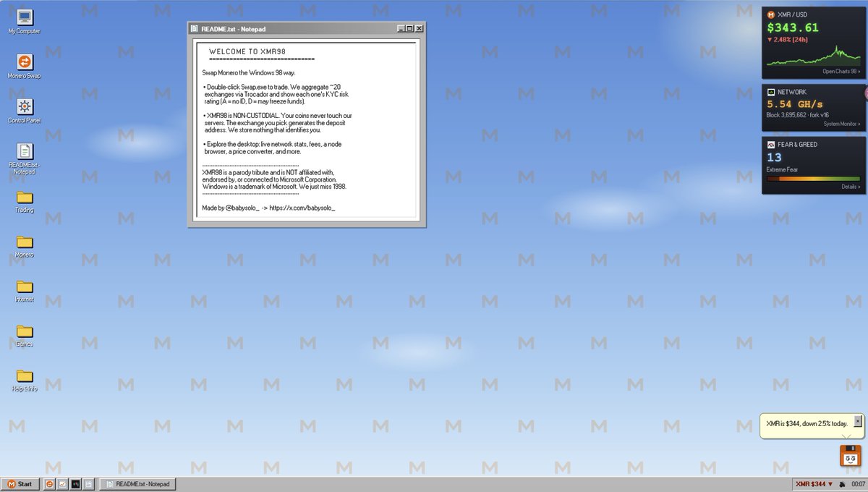Image resolution: width=868 pixels, height=492 pixels.
Task: Click the Network widget monitor icon
Action: [x=771, y=93]
